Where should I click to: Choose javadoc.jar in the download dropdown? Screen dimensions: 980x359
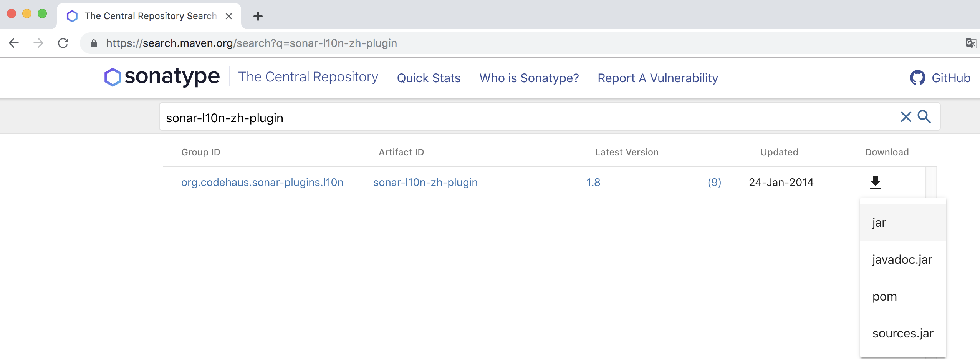pos(902,259)
